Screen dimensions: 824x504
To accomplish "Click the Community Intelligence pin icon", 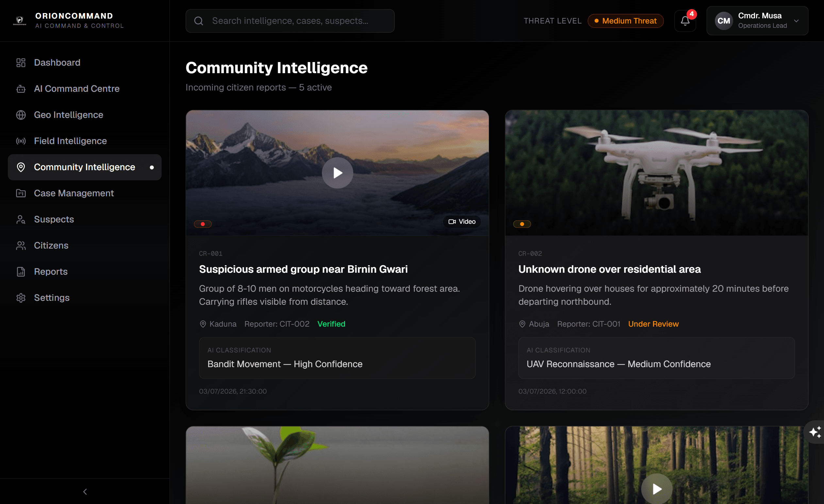I will 21,167.
